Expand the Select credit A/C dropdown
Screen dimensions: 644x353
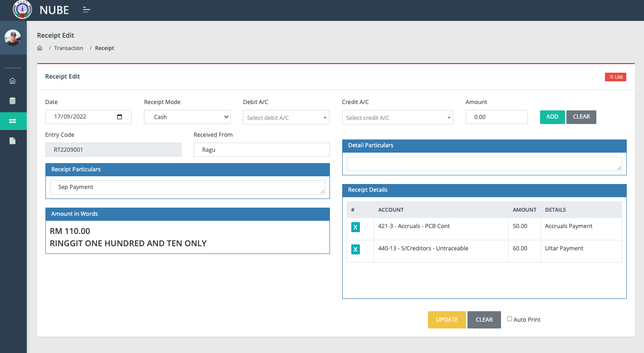(398, 118)
